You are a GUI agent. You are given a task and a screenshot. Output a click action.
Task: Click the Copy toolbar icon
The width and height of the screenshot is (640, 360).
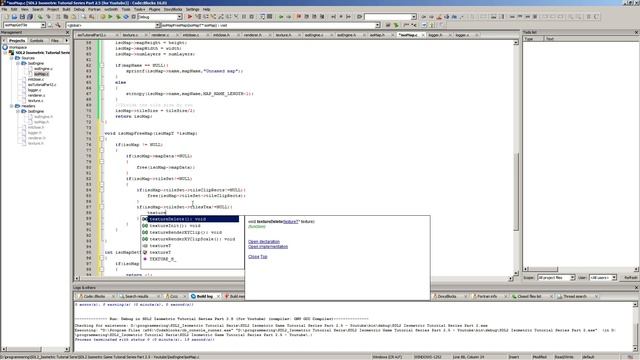pyautogui.click(x=66, y=17)
